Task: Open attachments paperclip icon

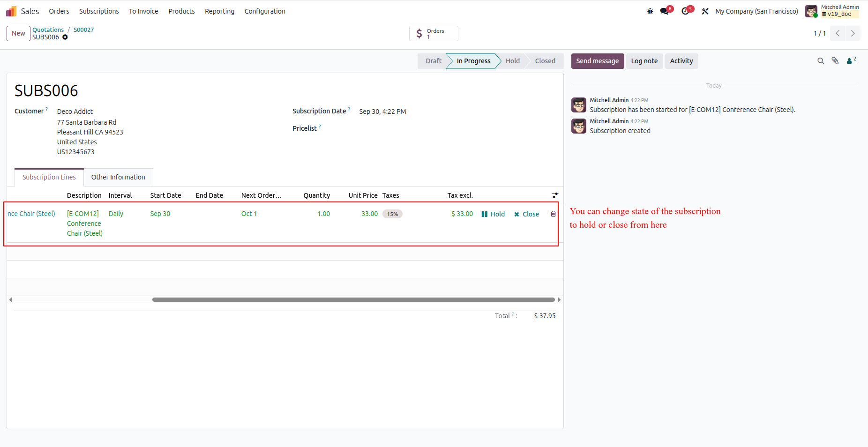Action: (835, 61)
